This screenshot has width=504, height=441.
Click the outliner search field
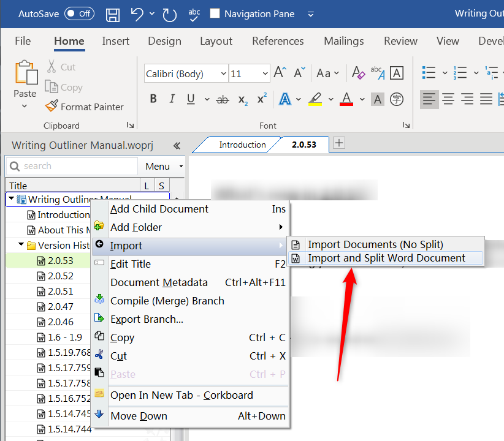point(72,166)
